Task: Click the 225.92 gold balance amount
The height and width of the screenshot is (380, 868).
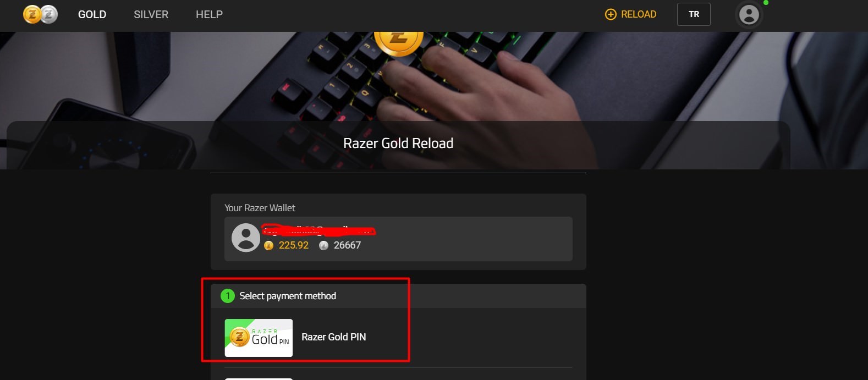Action: click(293, 245)
